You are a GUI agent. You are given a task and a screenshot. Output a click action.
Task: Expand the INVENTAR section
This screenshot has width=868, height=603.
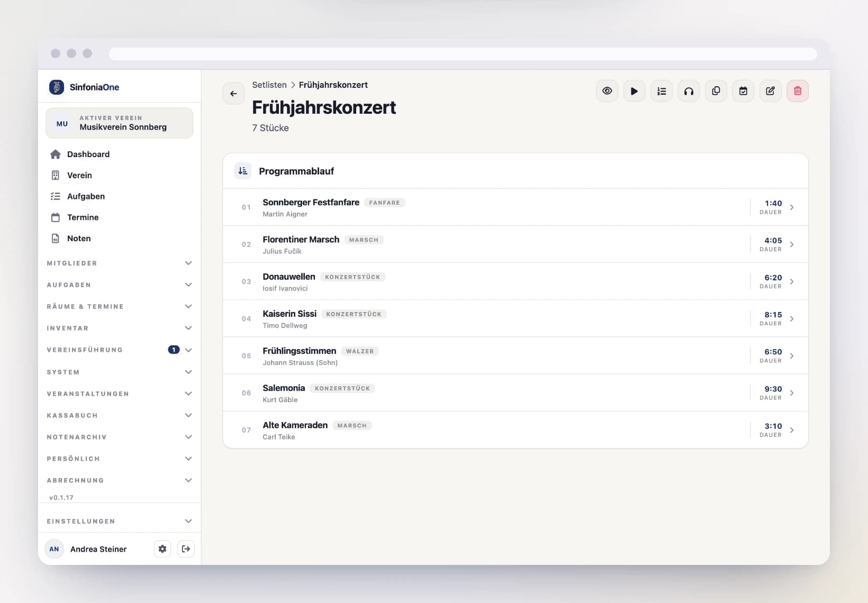click(x=120, y=328)
